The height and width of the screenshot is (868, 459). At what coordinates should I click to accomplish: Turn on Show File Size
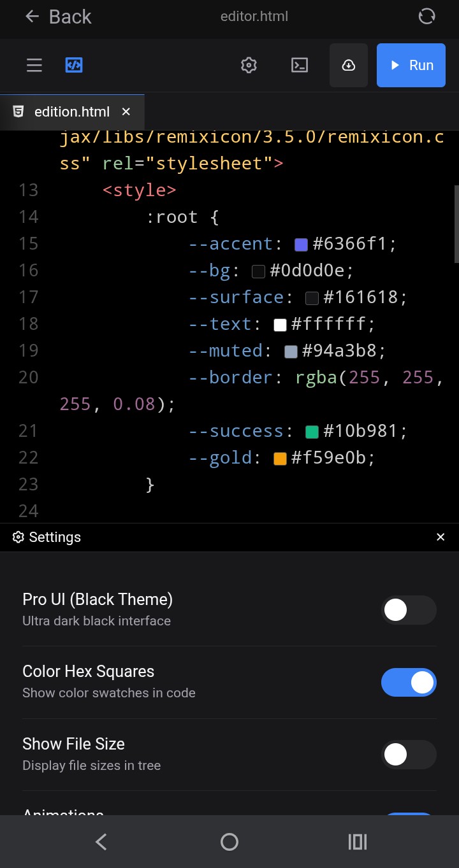click(x=409, y=754)
